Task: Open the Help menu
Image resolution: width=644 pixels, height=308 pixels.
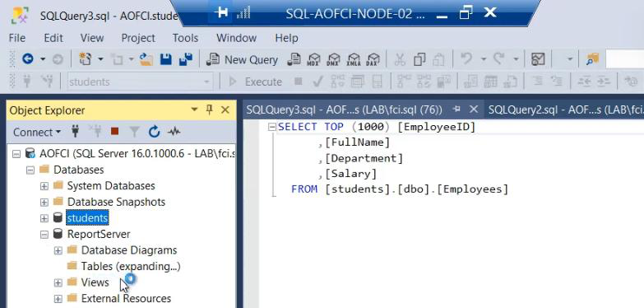Action: 287,38
